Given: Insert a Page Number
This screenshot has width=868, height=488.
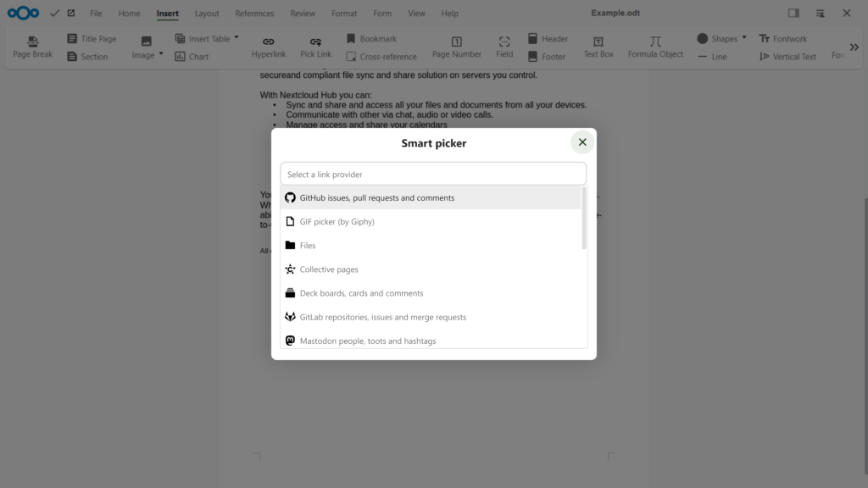Looking at the screenshot, I should click(x=456, y=46).
